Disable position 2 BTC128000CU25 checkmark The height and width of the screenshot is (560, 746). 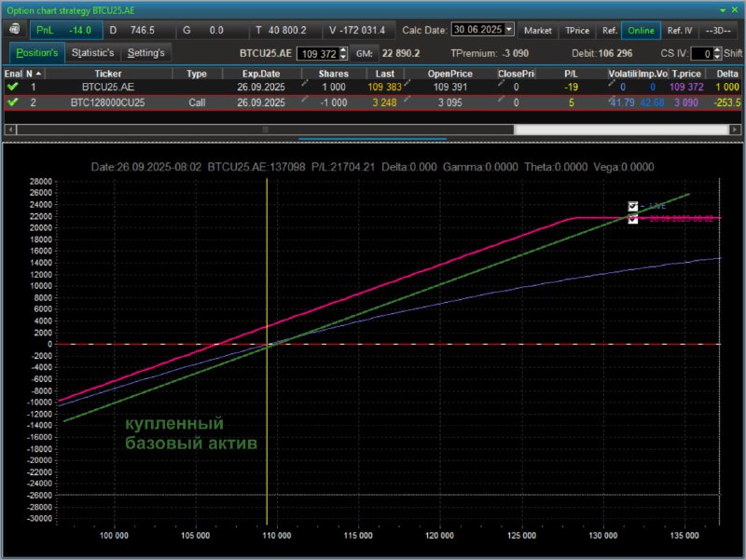[13, 102]
